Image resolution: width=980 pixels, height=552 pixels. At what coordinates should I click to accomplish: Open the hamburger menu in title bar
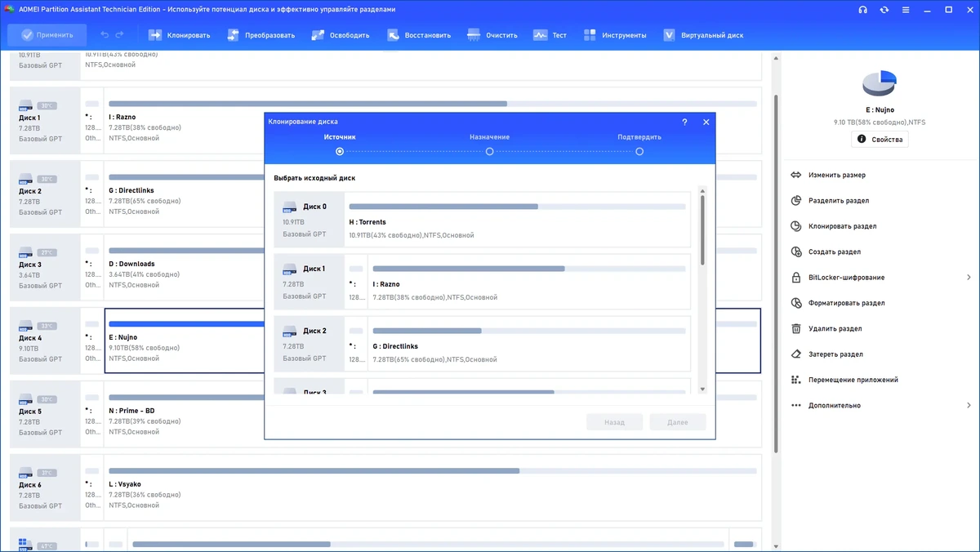tap(906, 10)
